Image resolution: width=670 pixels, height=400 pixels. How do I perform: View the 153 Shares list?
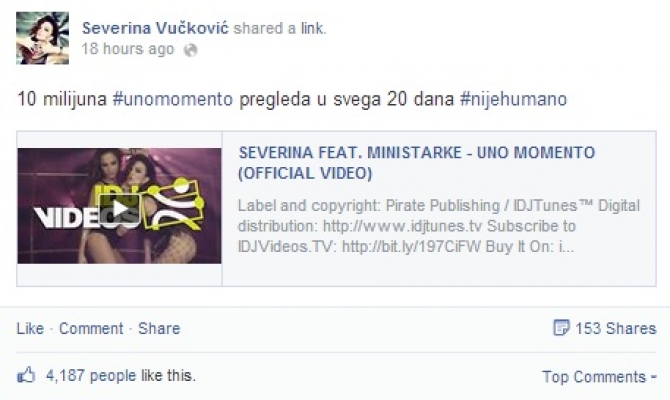pyautogui.click(x=615, y=328)
